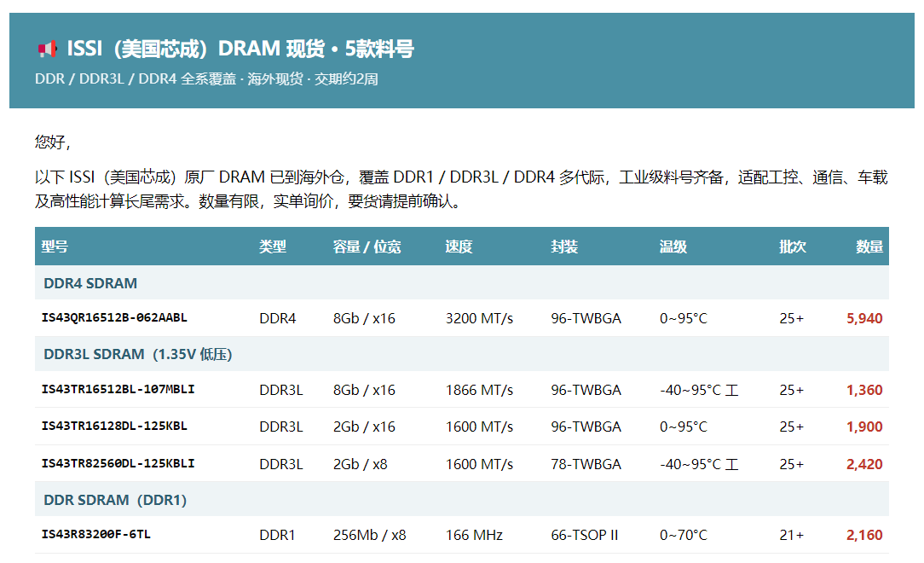Click '96-TWBGA' in the IS43QR16512B row
Screen dimensions: 924x563
586,318
